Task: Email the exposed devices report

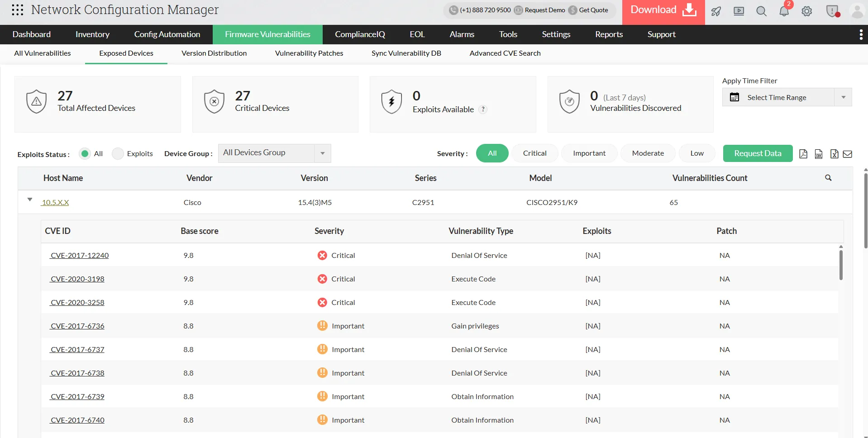Action: point(848,154)
